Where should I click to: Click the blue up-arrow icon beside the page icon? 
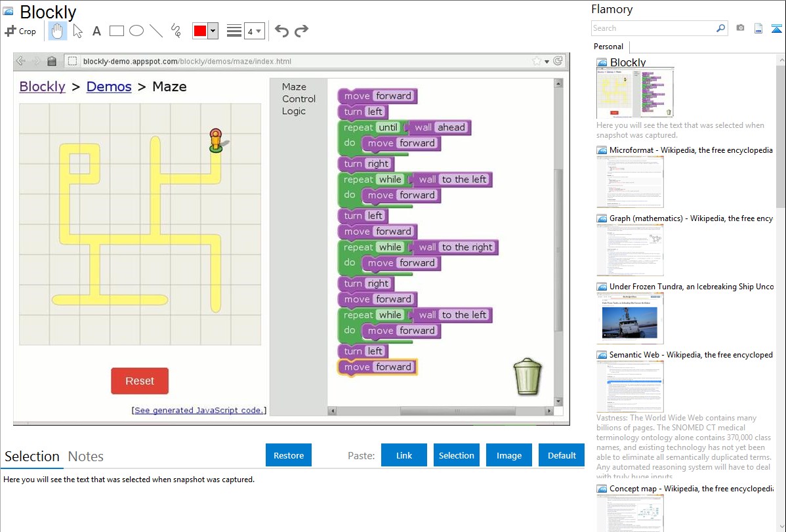click(x=776, y=28)
